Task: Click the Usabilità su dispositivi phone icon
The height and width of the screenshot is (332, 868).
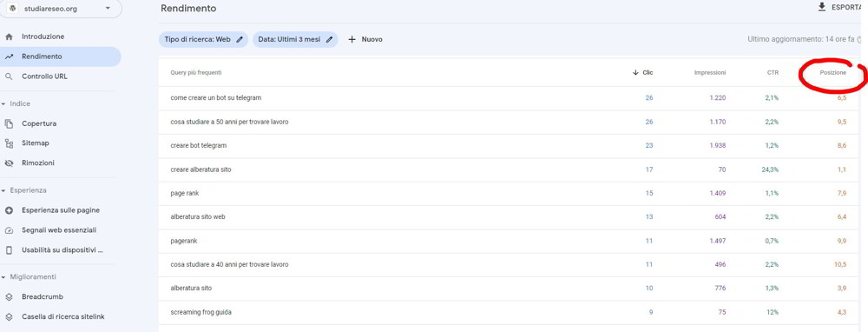Action: coord(9,250)
